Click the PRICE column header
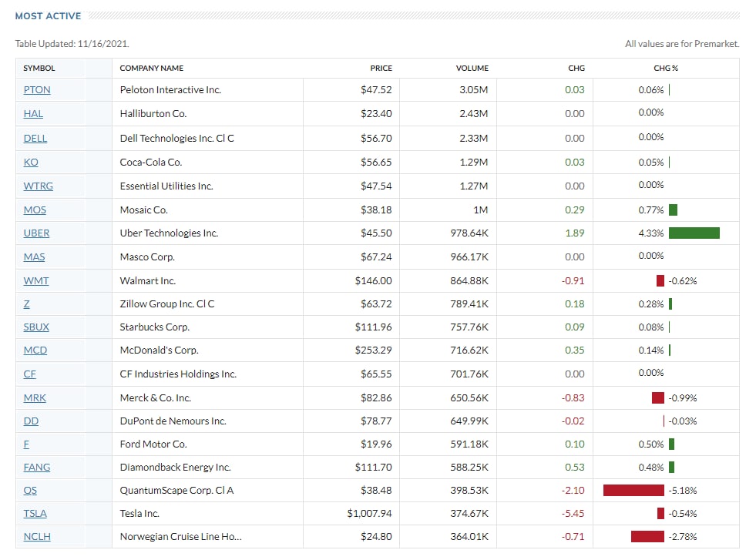The image size is (756, 560). [x=381, y=69]
